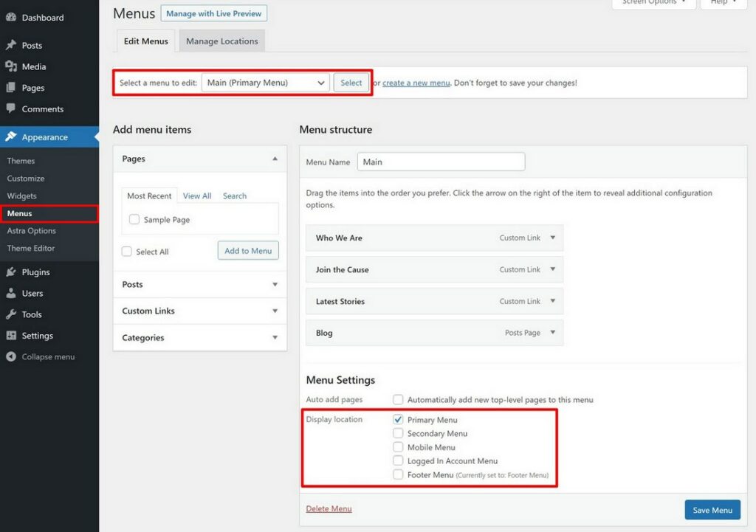The width and height of the screenshot is (756, 532).
Task: Expand the Blog menu item options
Action: pyautogui.click(x=552, y=333)
